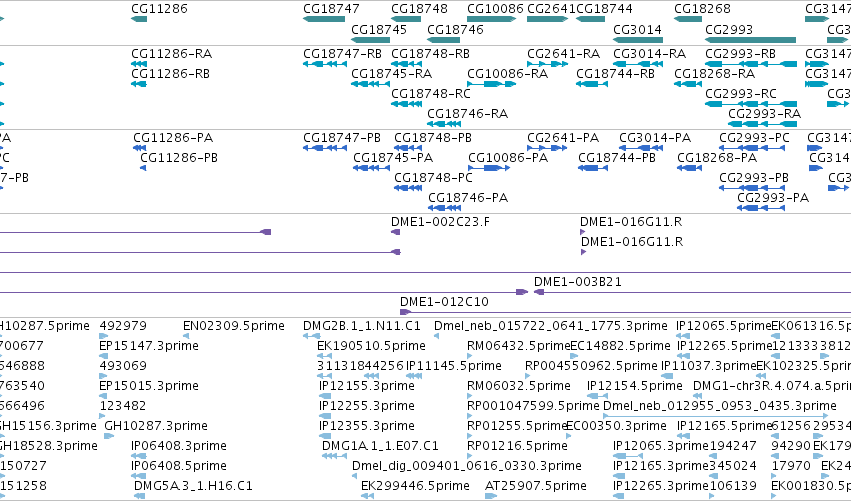Click the long gene bar under CG2993

tap(750, 40)
